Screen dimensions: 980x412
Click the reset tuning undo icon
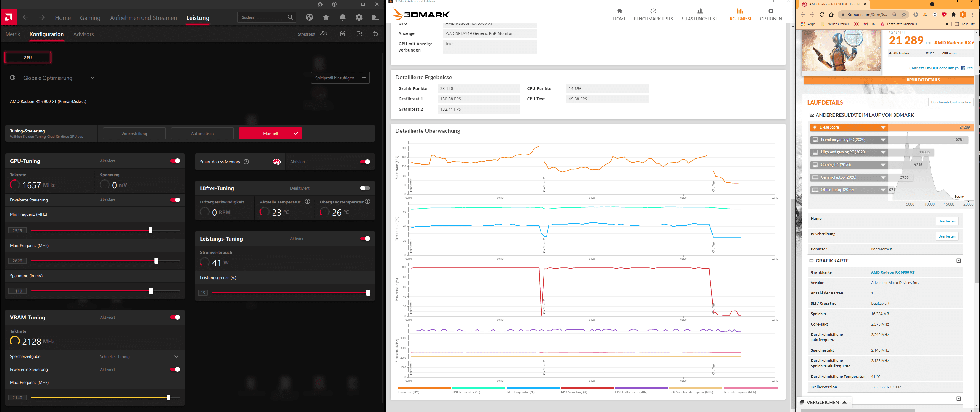(375, 33)
